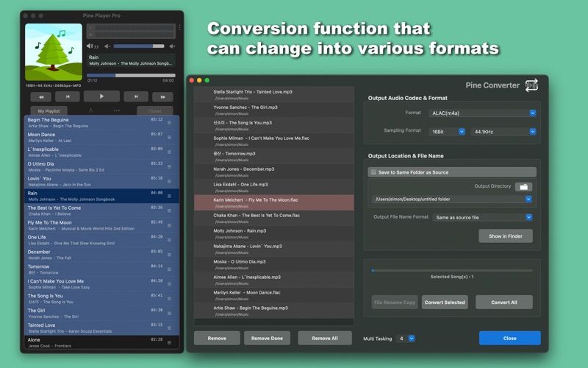Viewport: 588px width, 368px height.
Task: Open the 16Bit sampling format dropdown
Action: pos(448,132)
